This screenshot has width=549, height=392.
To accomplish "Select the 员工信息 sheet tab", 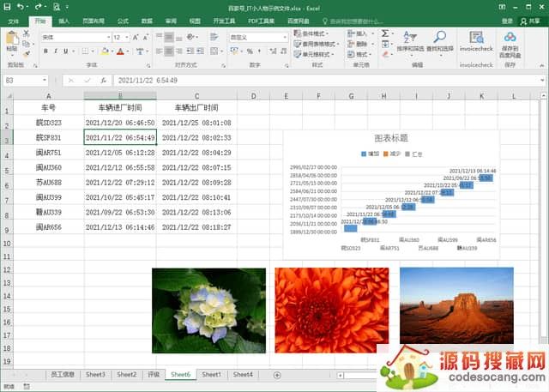I will pyautogui.click(x=63, y=375).
